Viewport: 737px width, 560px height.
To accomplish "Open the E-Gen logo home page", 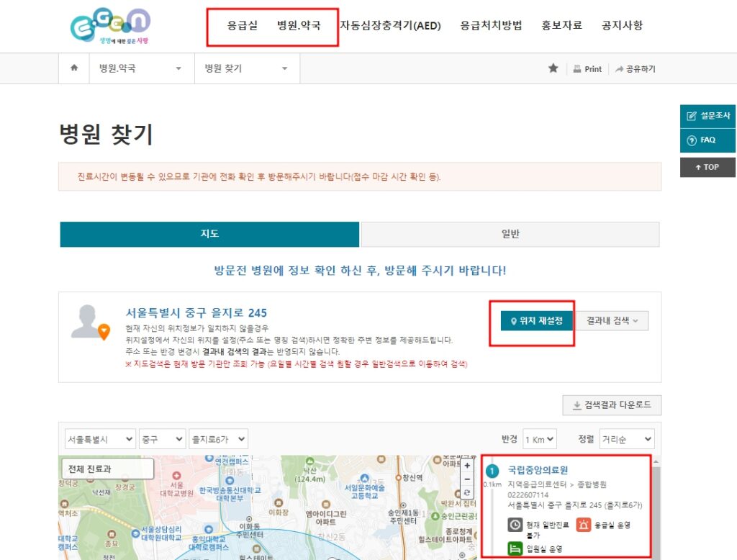I will pos(110,25).
